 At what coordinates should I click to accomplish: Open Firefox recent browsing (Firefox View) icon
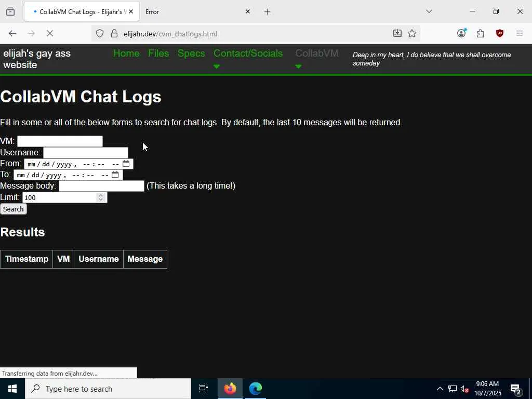click(x=10, y=11)
